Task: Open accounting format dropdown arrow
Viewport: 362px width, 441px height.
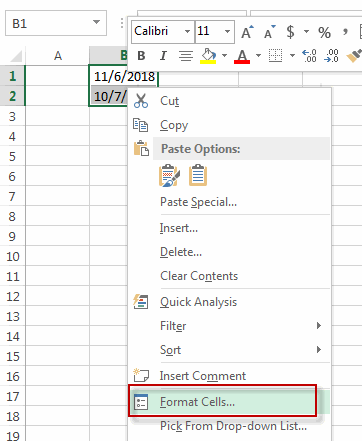Action: click(306, 32)
